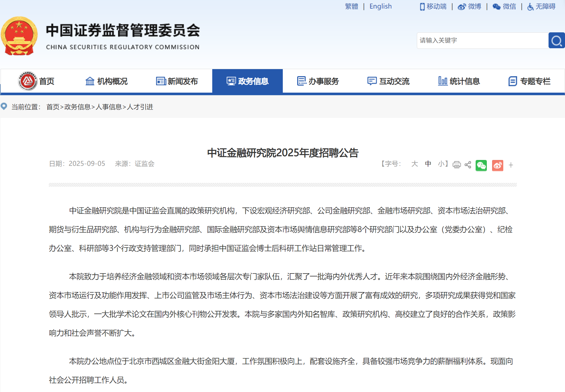Image resolution: width=565 pixels, height=392 pixels.
Task: Share article to WeChat green icon
Action: (x=481, y=165)
